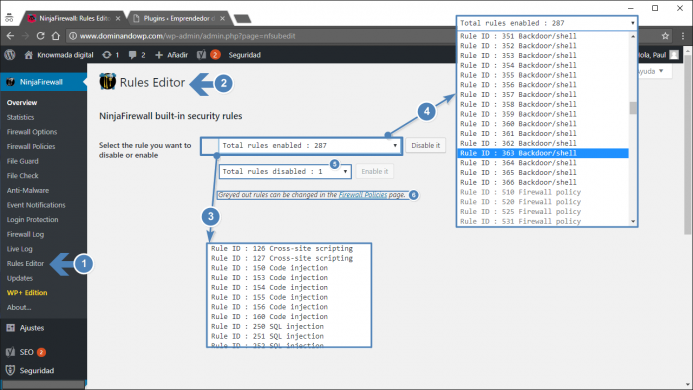Open the WordPress logo menu in admin bar
The width and height of the screenshot is (693, 390).
pyautogui.click(x=10, y=55)
